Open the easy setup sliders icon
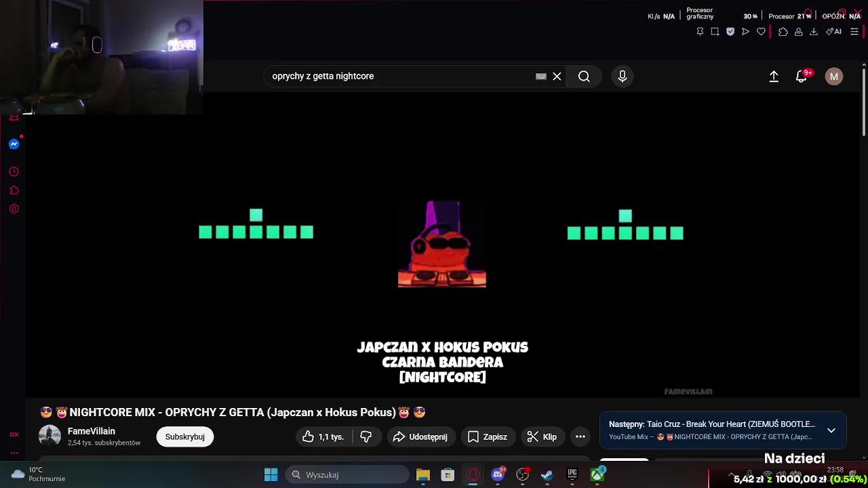 tap(854, 32)
